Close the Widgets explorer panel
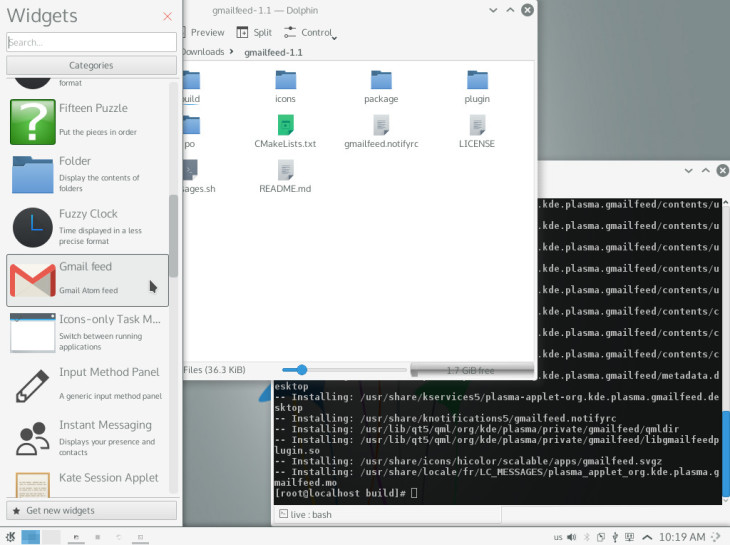 pos(168,17)
